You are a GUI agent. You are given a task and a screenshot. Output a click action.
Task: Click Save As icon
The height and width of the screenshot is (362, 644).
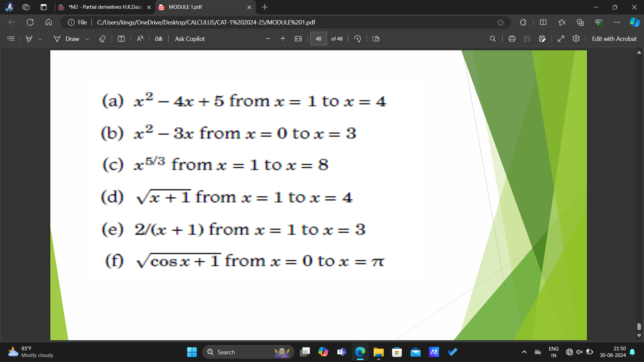(542, 39)
